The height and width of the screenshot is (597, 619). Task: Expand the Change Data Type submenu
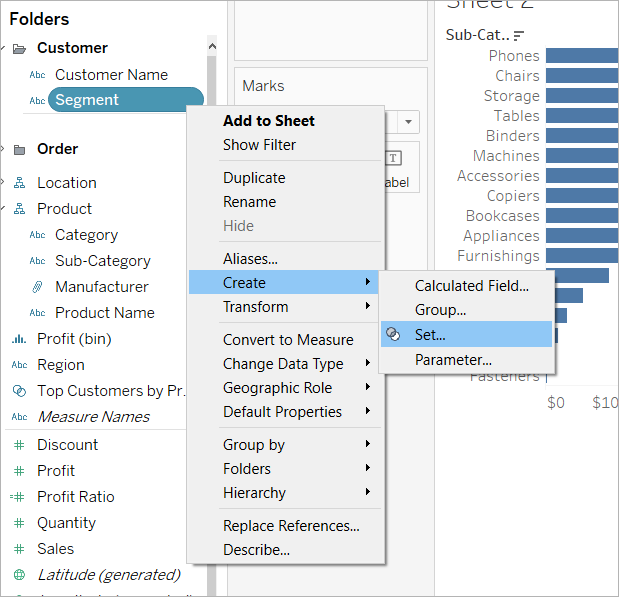[283, 364]
